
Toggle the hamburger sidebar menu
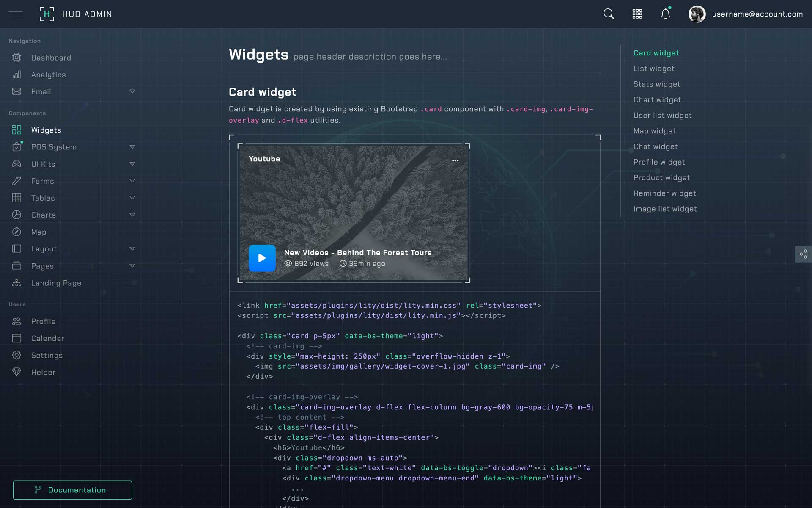click(x=16, y=14)
